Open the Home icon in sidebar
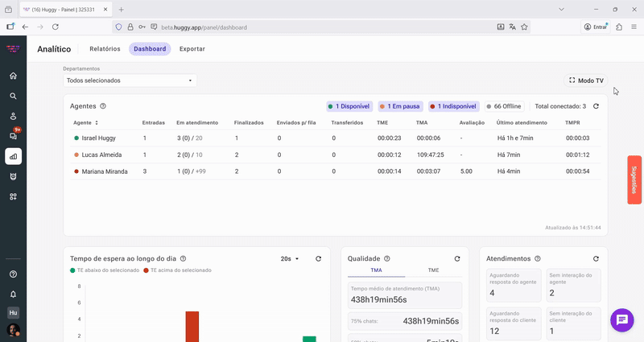This screenshot has width=644, height=342. (x=13, y=76)
